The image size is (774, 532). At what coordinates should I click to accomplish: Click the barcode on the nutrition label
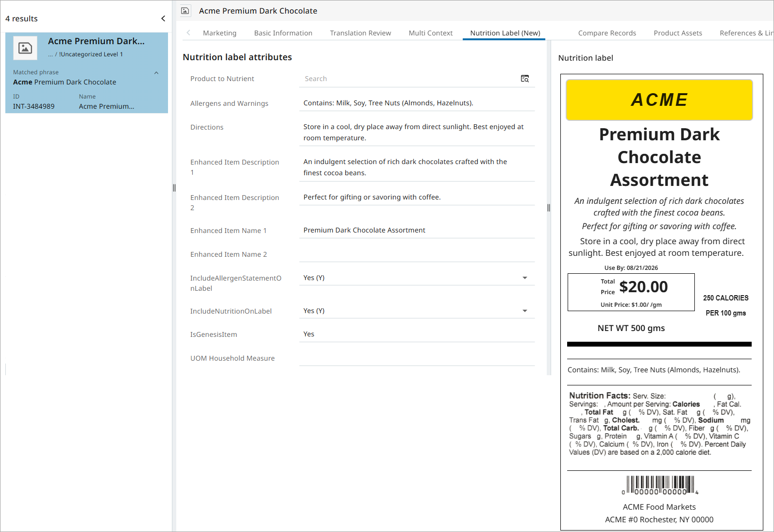[660, 485]
